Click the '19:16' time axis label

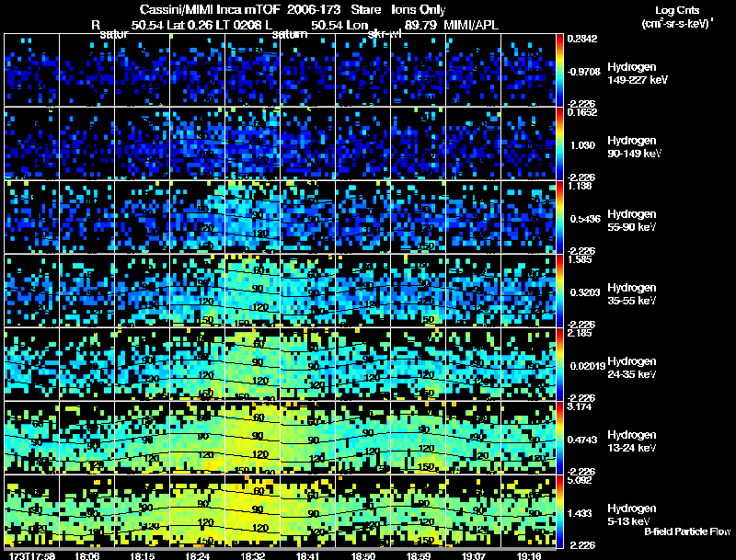pos(528,555)
